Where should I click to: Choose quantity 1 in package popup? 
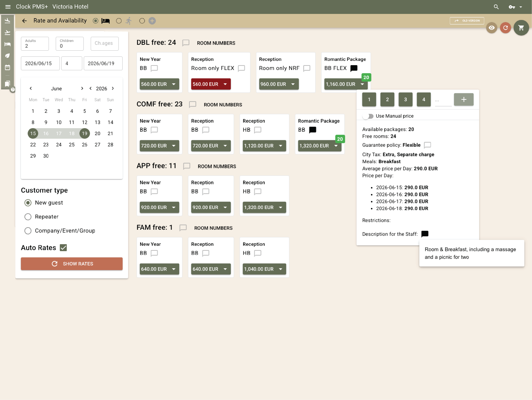click(369, 99)
